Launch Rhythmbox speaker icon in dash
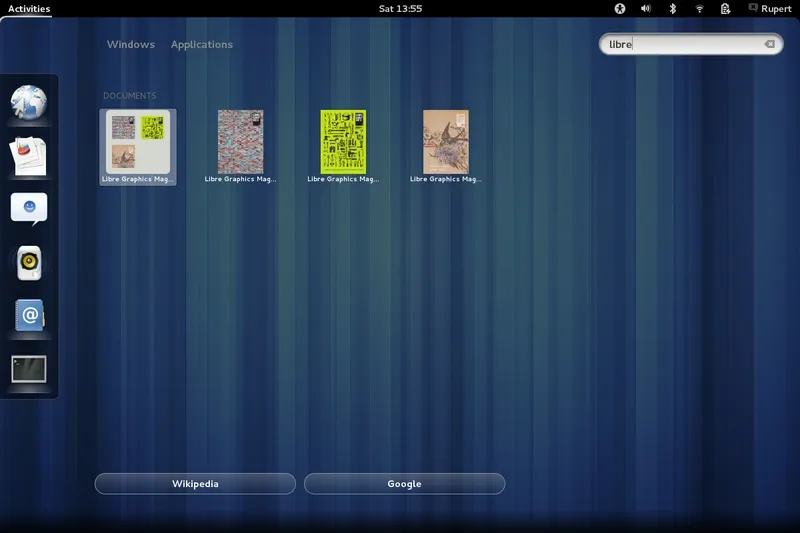Image resolution: width=800 pixels, height=533 pixels. point(29,263)
